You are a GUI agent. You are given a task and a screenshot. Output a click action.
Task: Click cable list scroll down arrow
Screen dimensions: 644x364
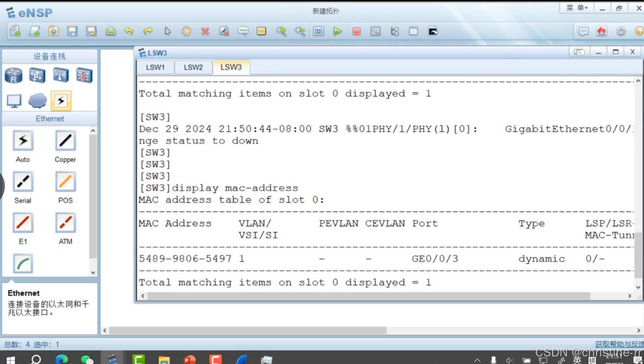tap(93, 272)
